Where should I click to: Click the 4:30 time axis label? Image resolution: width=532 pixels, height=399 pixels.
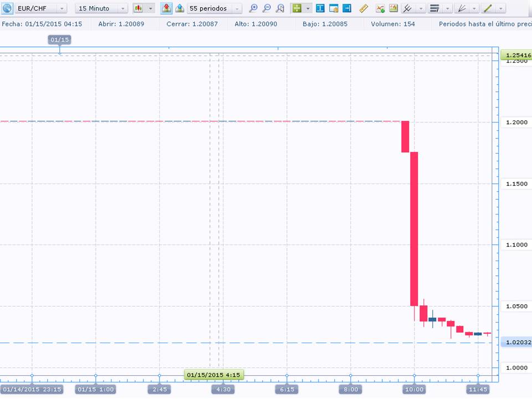pyautogui.click(x=223, y=389)
